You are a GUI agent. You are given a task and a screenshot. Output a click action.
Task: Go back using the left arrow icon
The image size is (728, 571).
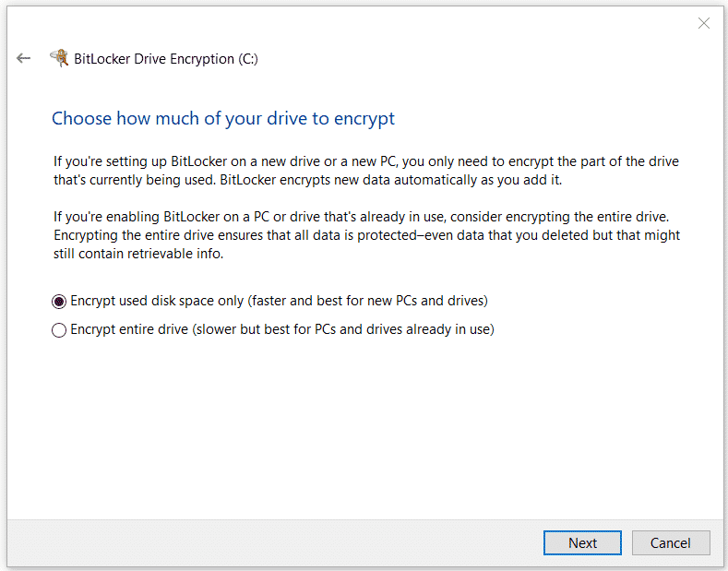[x=23, y=58]
